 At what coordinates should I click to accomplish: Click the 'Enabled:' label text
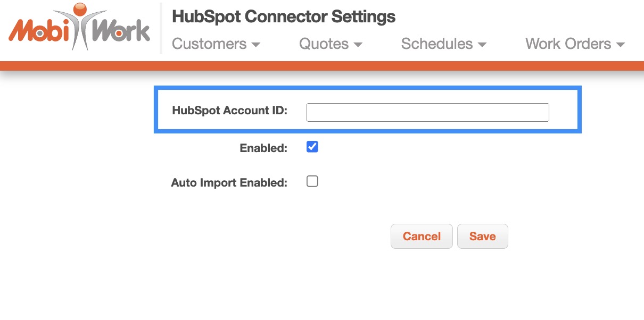click(x=263, y=148)
